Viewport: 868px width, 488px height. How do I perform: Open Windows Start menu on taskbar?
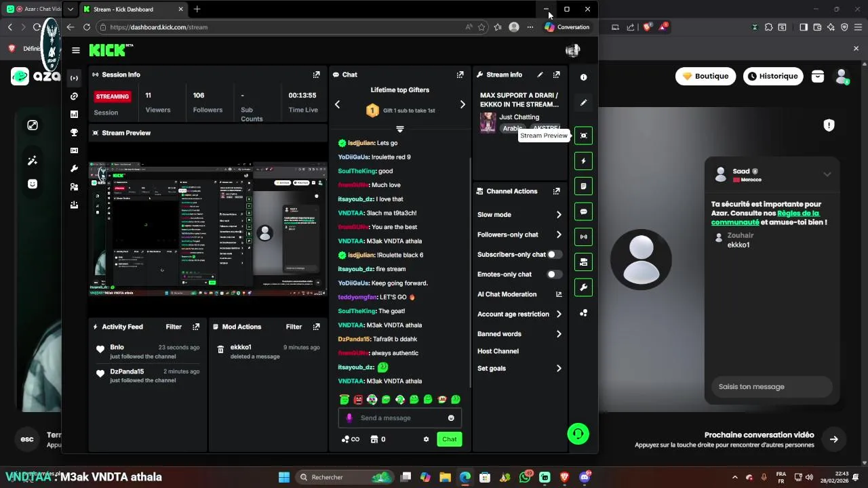click(x=283, y=477)
